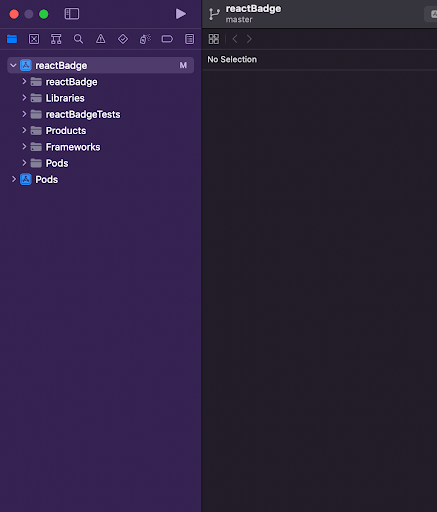437x512 pixels.
Task: Open the Debug navigator icon
Action: tap(145, 39)
